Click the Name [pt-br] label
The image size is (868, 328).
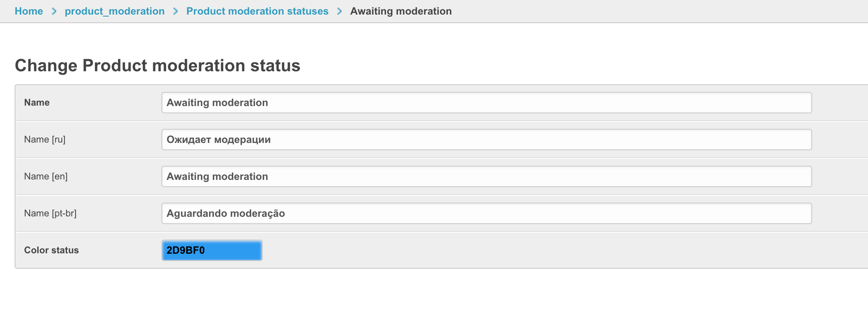pos(50,213)
